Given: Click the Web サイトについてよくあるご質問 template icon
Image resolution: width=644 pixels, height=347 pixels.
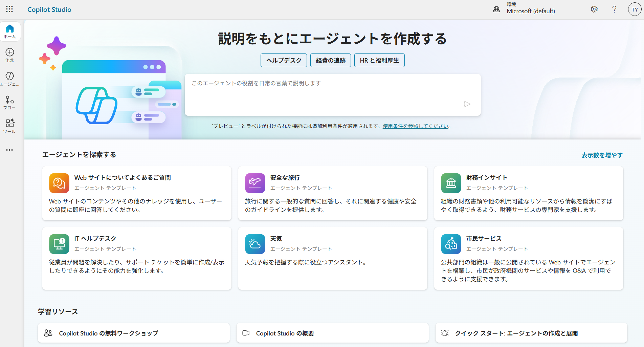Looking at the screenshot, I should click(x=59, y=183).
